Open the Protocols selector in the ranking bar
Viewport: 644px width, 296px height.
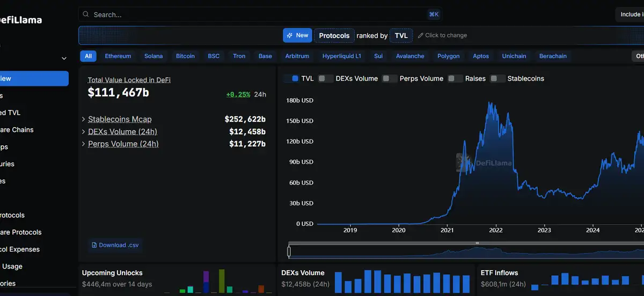pyautogui.click(x=334, y=35)
